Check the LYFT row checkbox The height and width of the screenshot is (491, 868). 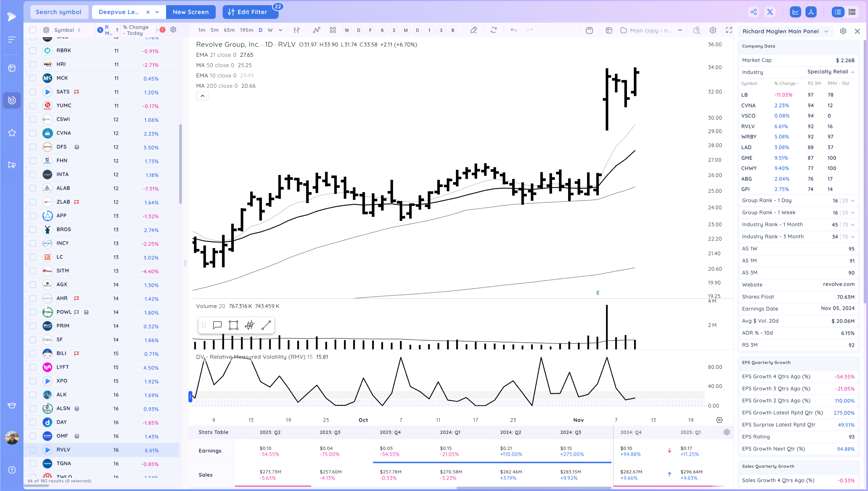click(x=33, y=367)
